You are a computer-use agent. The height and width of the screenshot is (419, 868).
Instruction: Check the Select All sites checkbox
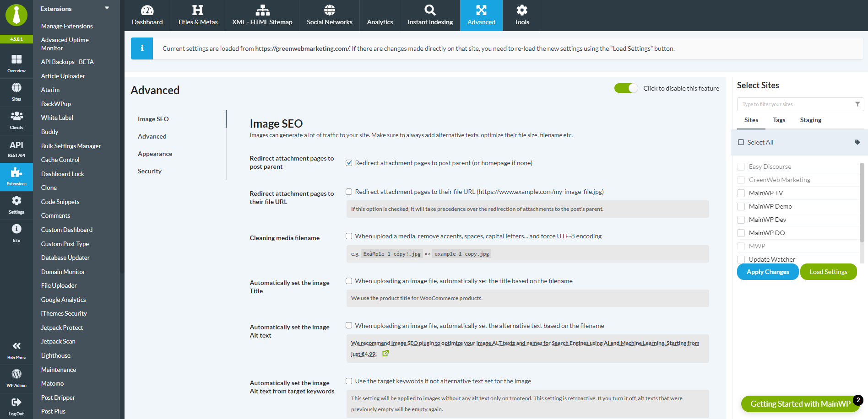point(741,142)
